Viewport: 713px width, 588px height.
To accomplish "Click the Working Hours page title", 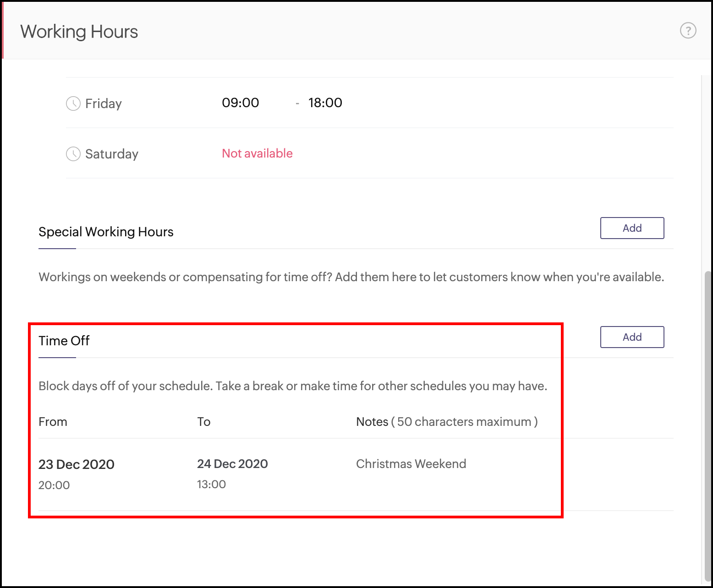I will [x=79, y=32].
